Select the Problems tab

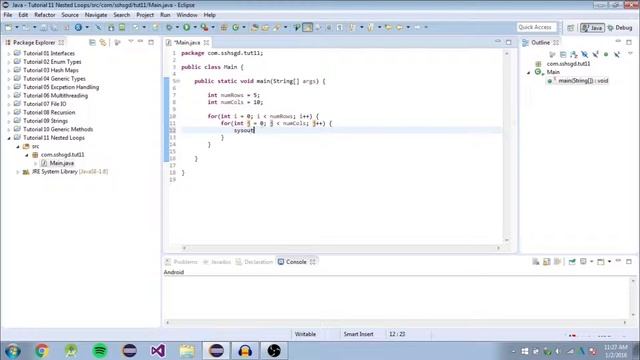[x=181, y=262]
